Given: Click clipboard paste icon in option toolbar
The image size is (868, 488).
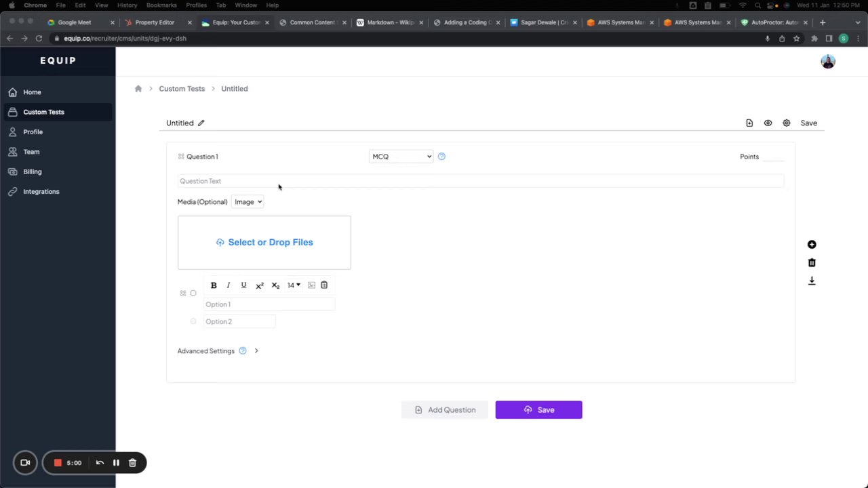Looking at the screenshot, I should (324, 285).
